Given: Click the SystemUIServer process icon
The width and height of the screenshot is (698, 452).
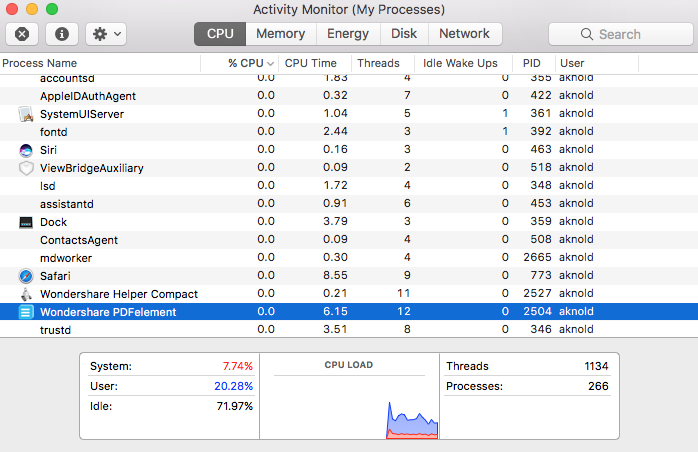Looking at the screenshot, I should [26, 114].
